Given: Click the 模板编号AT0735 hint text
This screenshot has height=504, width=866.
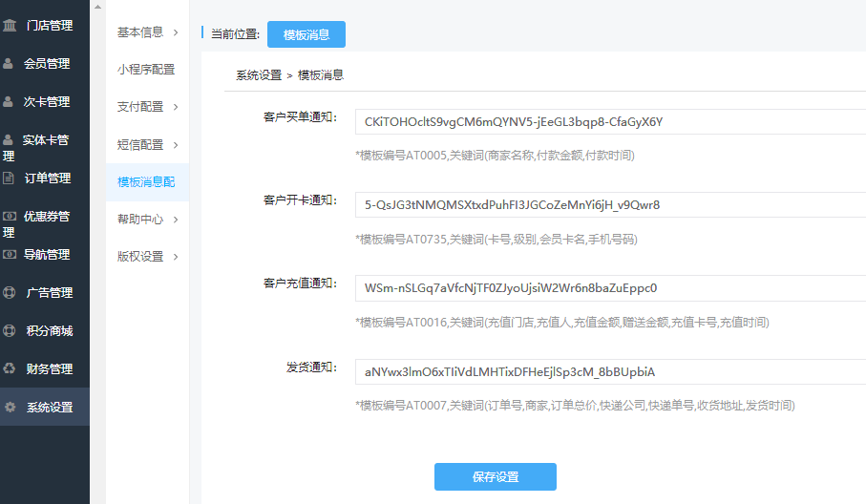Looking at the screenshot, I should tap(496, 240).
